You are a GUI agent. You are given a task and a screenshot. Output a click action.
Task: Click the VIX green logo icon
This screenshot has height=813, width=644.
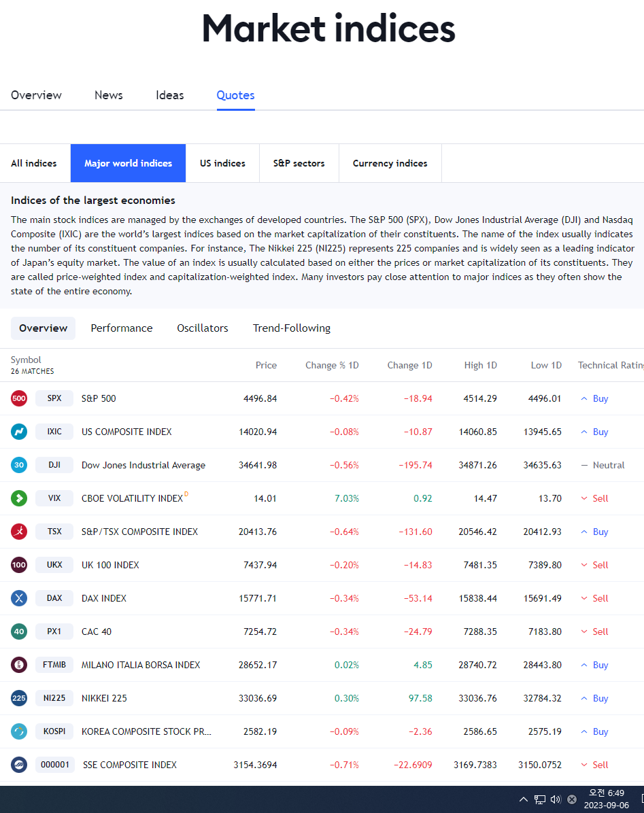point(19,498)
